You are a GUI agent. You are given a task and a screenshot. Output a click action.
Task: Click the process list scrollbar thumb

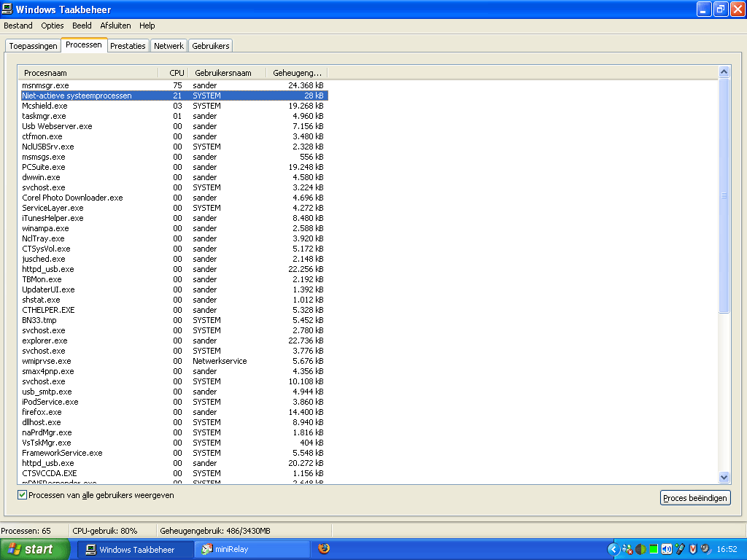tap(724, 195)
